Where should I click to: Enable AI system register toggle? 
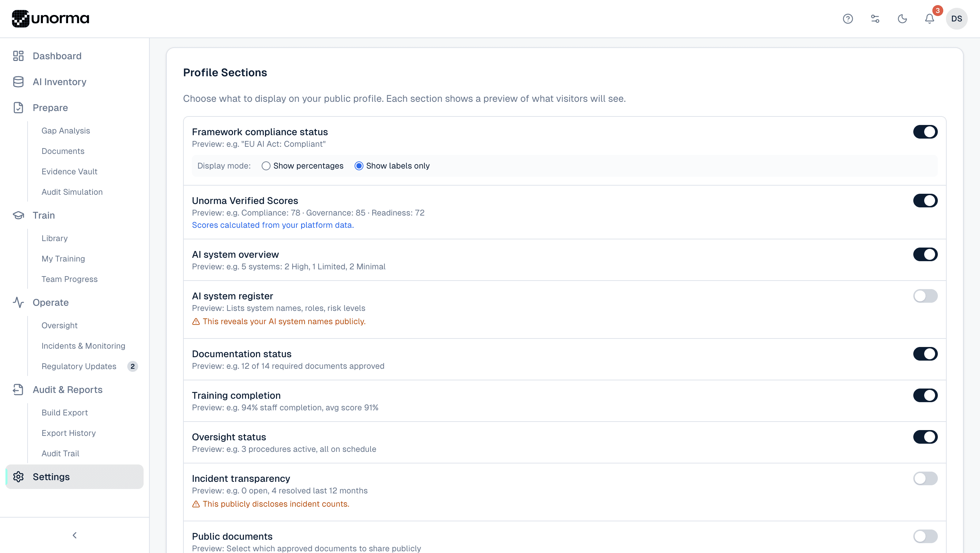[925, 296]
